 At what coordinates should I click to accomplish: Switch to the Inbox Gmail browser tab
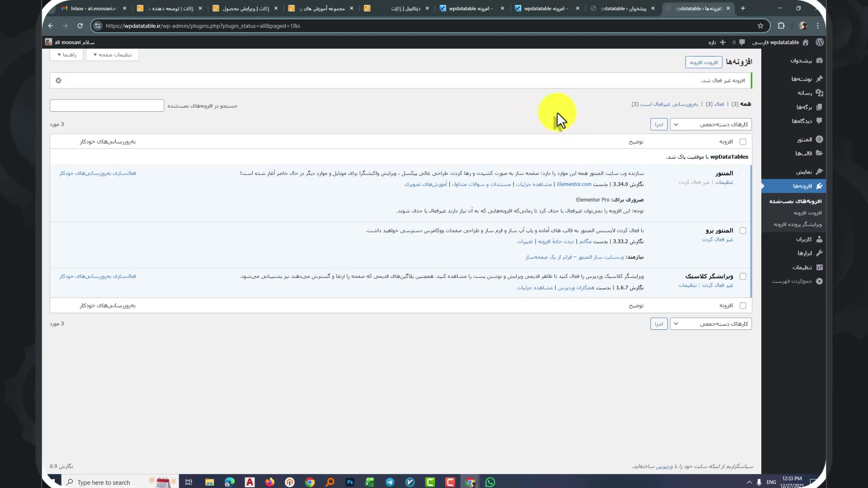point(93,8)
